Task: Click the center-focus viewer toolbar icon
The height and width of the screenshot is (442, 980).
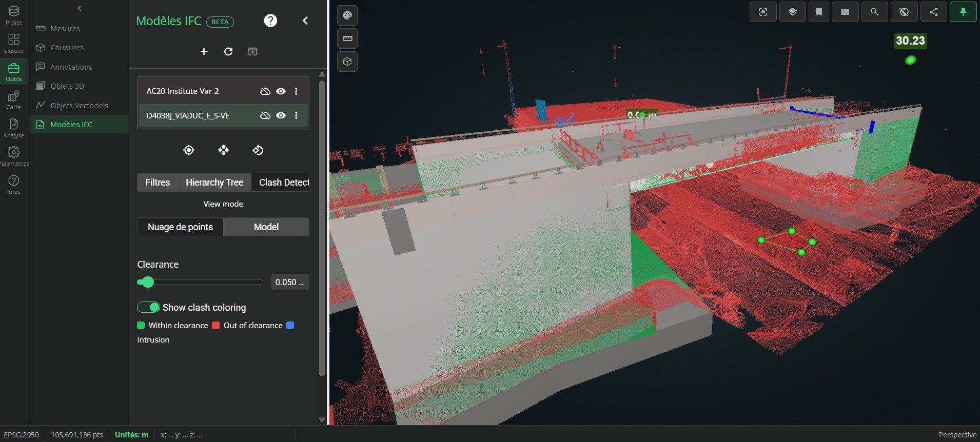Action: (x=763, y=12)
